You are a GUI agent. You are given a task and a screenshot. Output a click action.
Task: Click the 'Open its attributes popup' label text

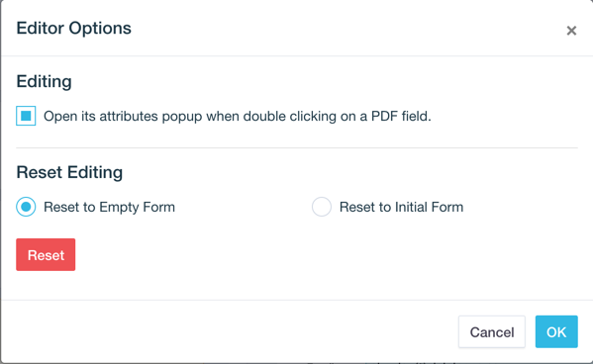pyautogui.click(x=238, y=116)
